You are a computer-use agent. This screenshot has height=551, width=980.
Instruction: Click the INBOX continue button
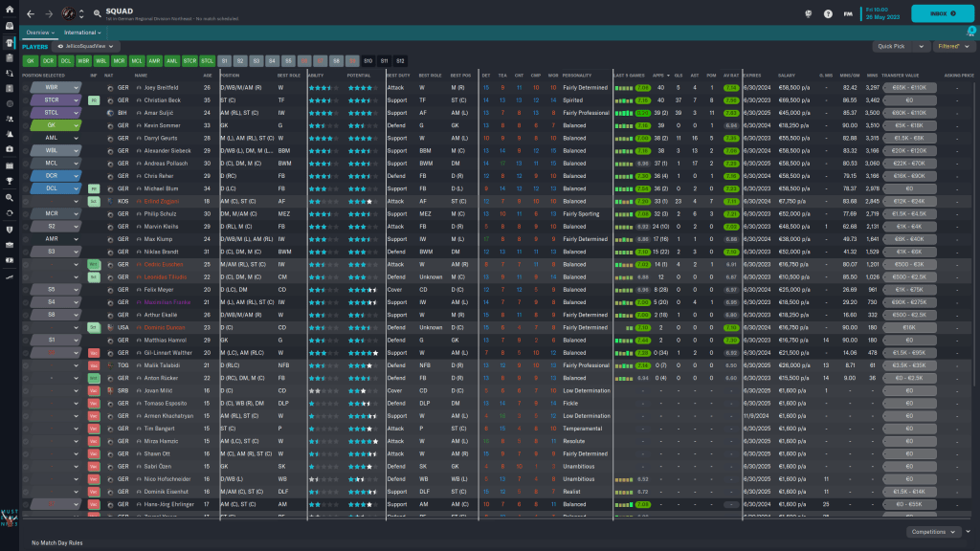(942, 13)
